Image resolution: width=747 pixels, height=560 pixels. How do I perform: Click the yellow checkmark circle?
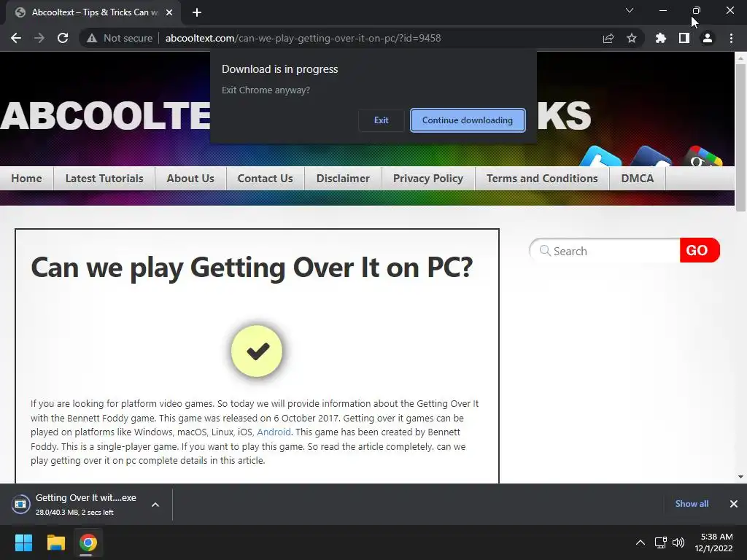coord(257,351)
